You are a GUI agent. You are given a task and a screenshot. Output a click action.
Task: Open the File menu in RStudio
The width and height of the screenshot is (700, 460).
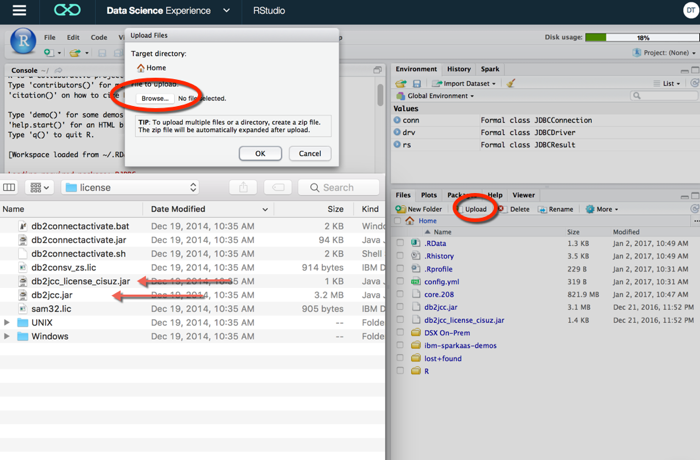[50, 37]
